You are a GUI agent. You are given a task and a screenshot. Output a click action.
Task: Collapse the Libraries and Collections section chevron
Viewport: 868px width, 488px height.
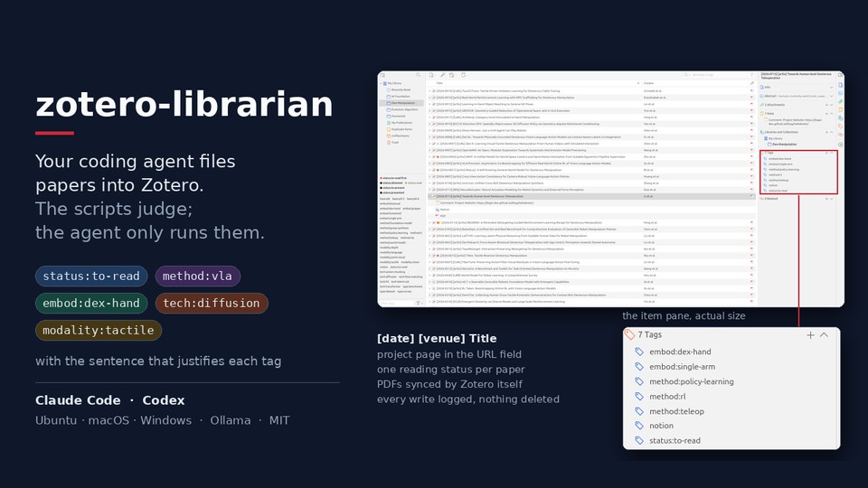[x=832, y=132]
